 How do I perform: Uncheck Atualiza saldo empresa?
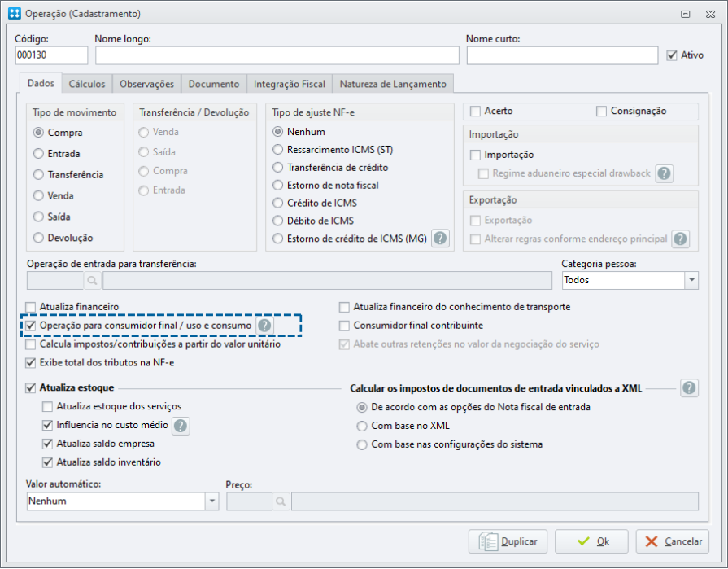coord(47,444)
